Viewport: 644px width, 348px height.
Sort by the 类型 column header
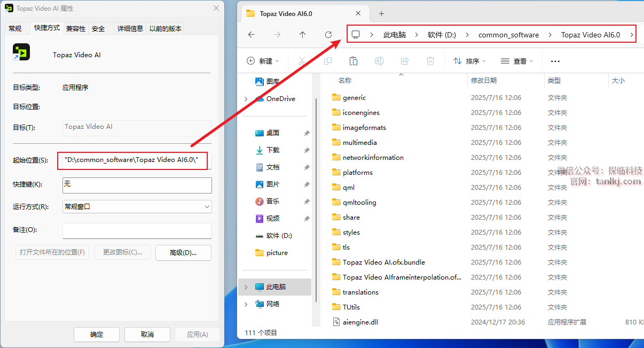(x=554, y=81)
